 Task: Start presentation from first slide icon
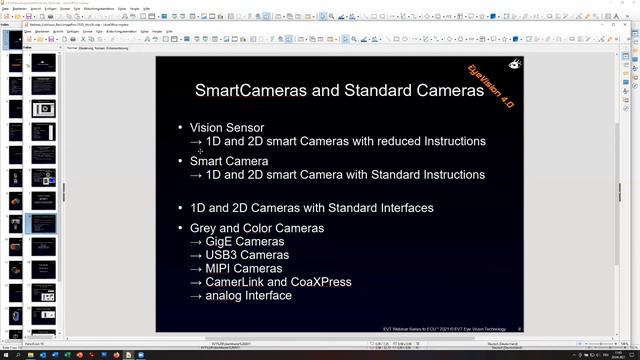click(x=197, y=39)
